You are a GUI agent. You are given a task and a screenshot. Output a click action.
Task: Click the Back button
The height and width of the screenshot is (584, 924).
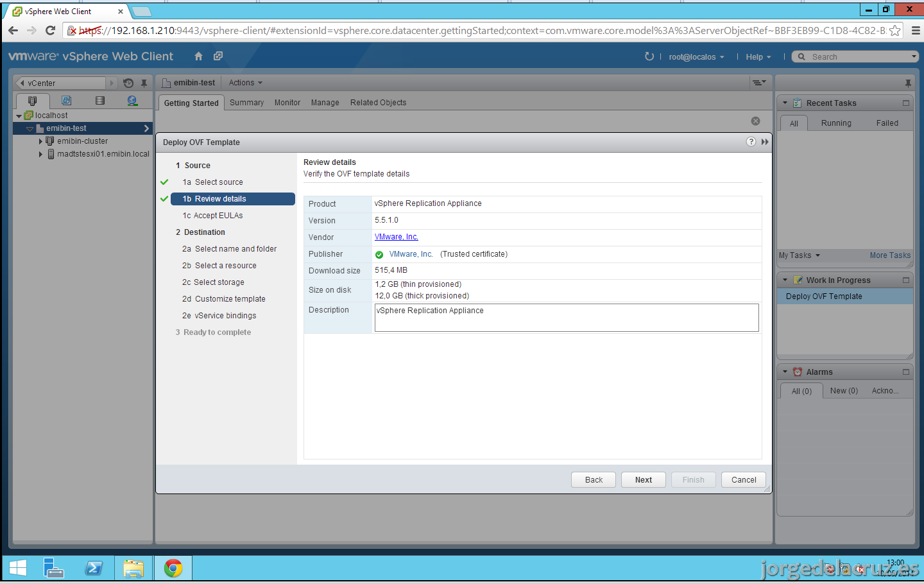pos(594,480)
